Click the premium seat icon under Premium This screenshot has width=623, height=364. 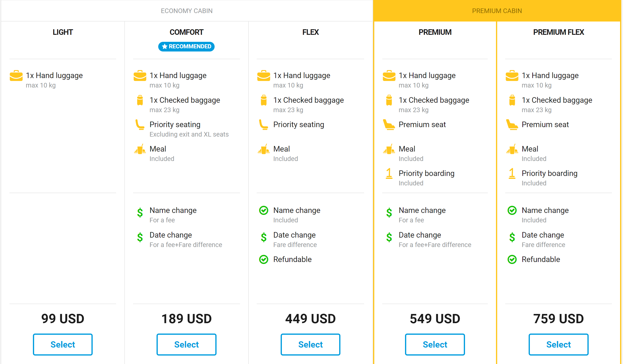coord(389,125)
